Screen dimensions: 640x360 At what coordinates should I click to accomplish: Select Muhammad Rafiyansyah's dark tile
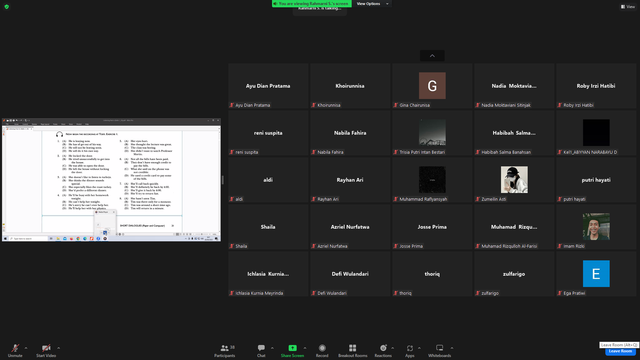432,180
